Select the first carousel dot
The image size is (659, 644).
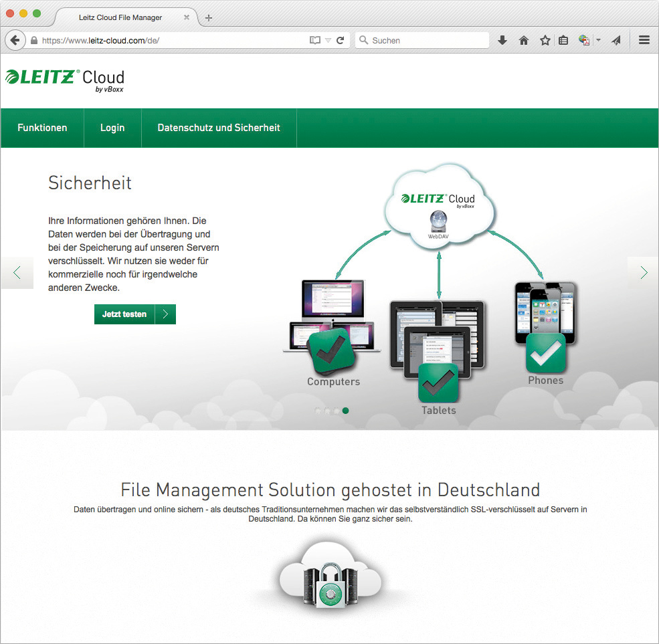[318, 411]
